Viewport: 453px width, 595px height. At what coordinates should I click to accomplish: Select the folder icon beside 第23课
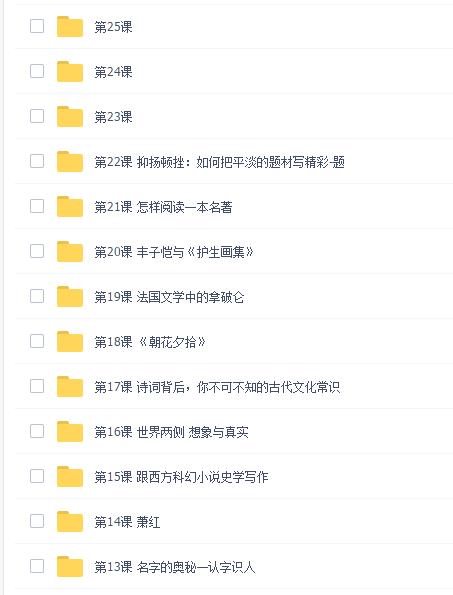(x=70, y=116)
